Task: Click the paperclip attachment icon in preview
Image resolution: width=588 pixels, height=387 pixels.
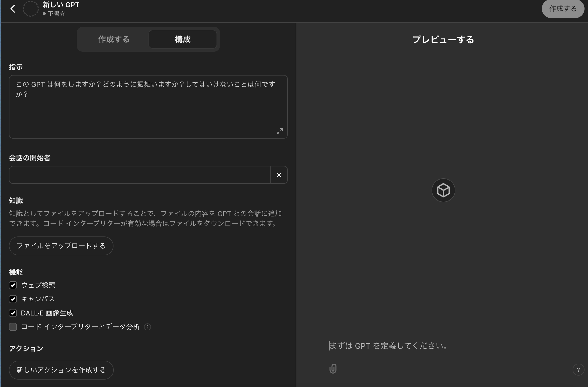Action: coord(333,369)
